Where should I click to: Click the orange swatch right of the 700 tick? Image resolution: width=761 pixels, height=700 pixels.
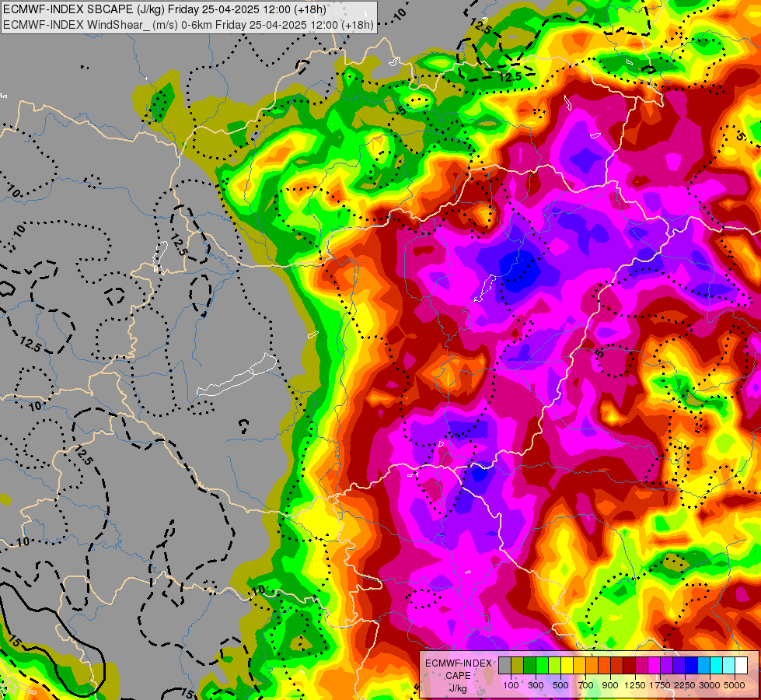(592, 665)
